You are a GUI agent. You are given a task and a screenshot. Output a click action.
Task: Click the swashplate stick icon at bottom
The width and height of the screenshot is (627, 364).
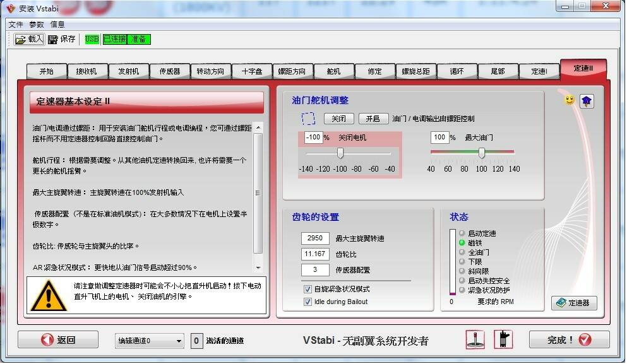[x=475, y=339]
